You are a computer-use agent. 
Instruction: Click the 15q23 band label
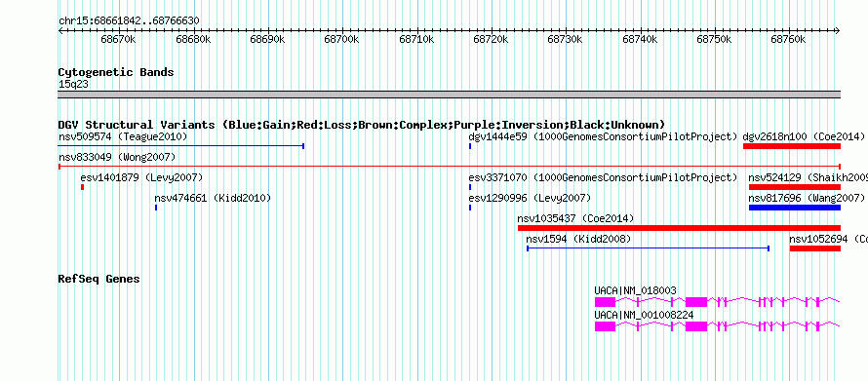(73, 84)
